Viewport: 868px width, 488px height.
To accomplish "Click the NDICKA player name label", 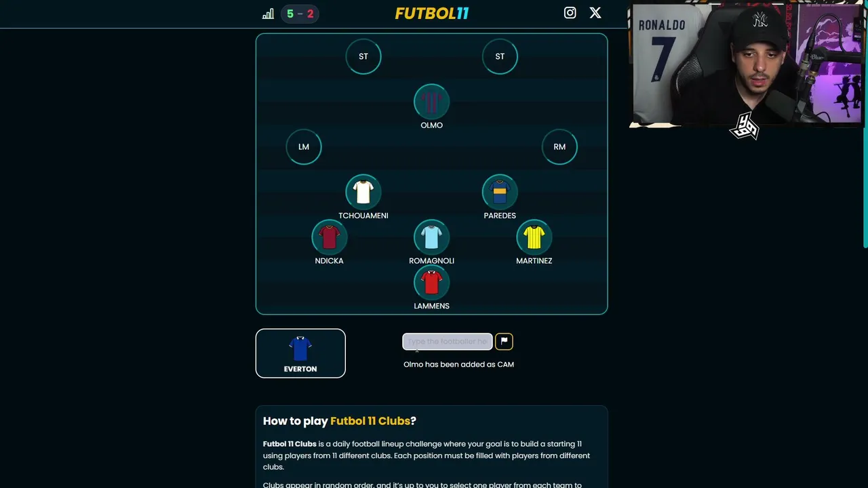I will tap(329, 261).
